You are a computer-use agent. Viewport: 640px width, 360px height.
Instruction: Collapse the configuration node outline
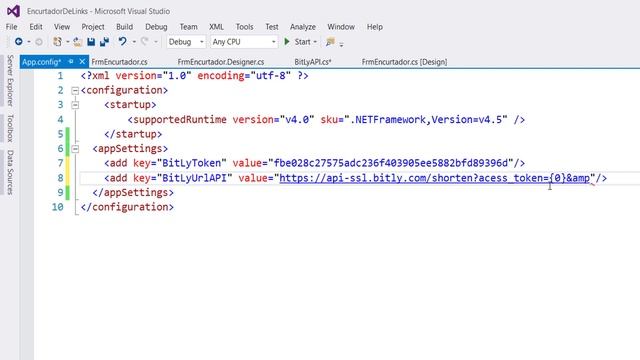[x=75, y=91]
